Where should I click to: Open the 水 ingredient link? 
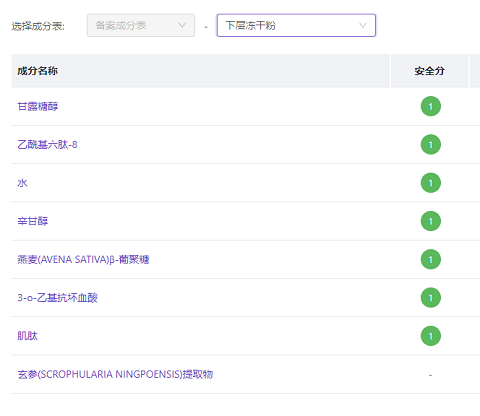coord(22,183)
